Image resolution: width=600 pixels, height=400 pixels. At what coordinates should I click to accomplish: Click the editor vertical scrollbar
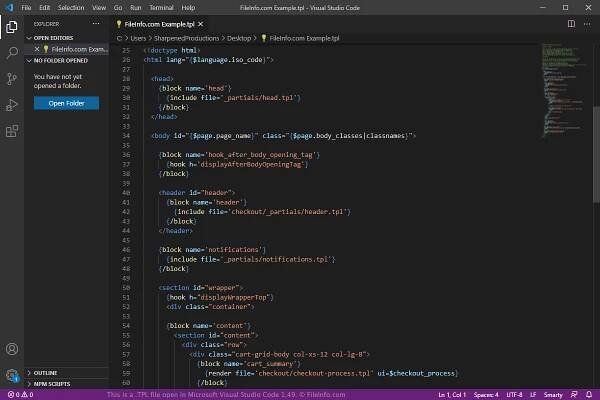click(x=596, y=155)
